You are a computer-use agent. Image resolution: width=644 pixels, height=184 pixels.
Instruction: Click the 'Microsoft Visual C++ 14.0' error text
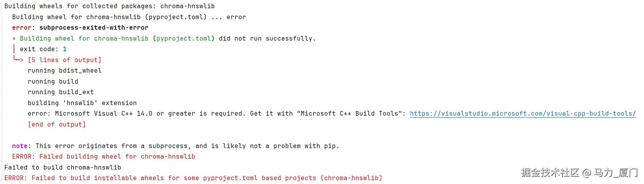tap(103, 114)
